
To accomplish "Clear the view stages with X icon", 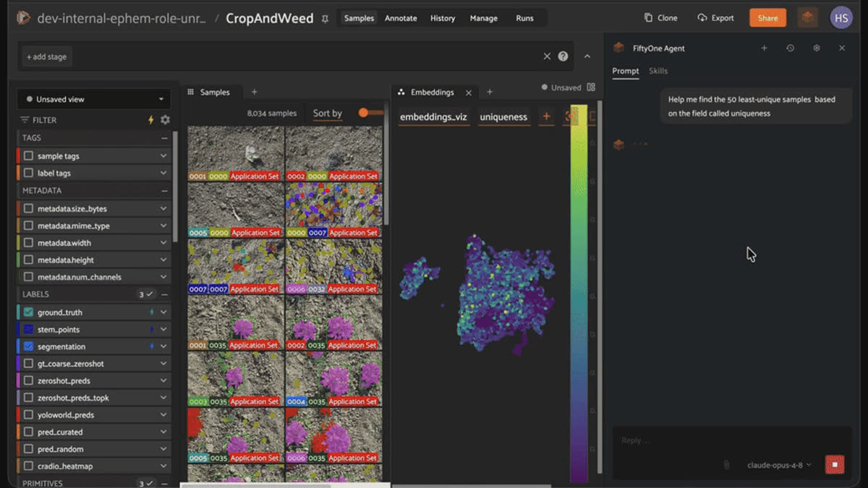I will pyautogui.click(x=547, y=56).
